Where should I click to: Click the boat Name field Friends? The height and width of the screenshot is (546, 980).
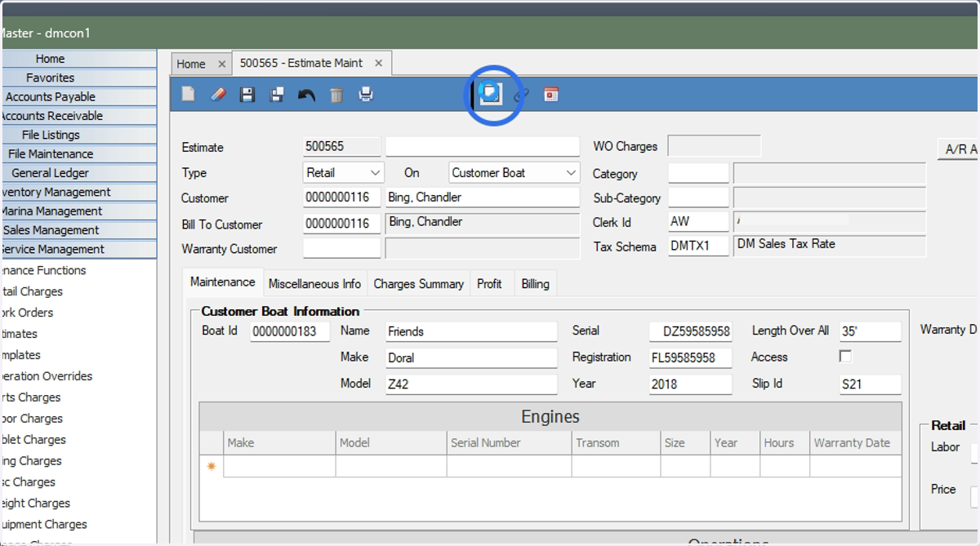[471, 331]
